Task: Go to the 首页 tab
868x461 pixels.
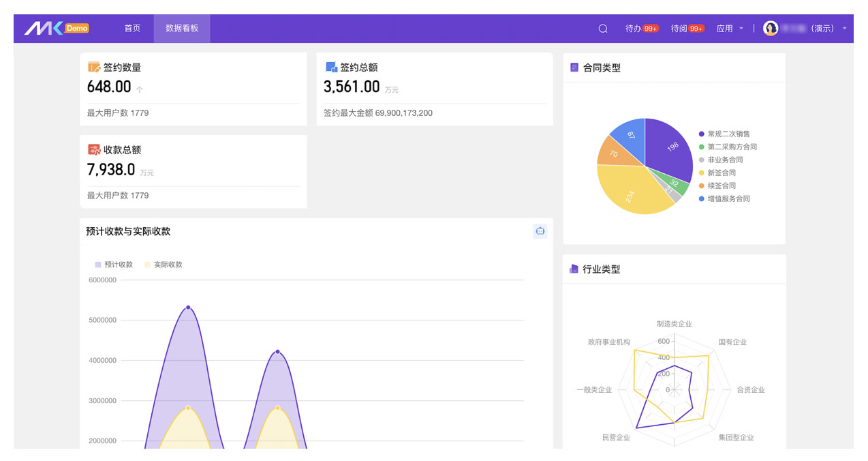Action: 132,29
